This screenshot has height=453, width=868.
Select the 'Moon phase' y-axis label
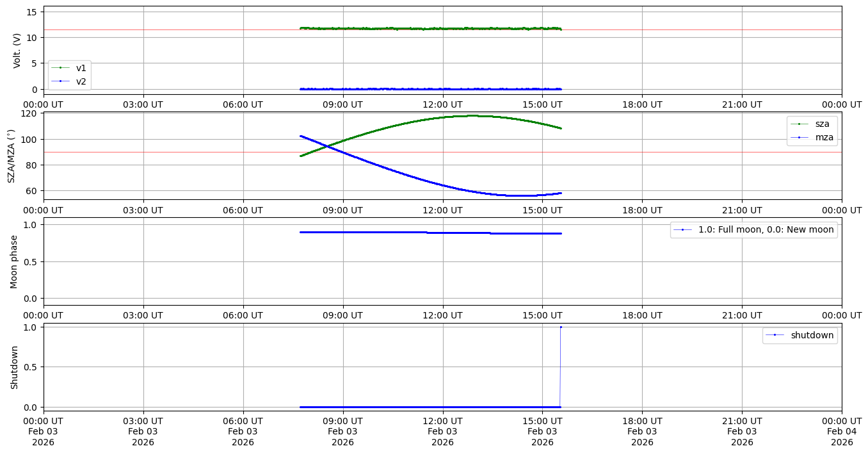14,261
